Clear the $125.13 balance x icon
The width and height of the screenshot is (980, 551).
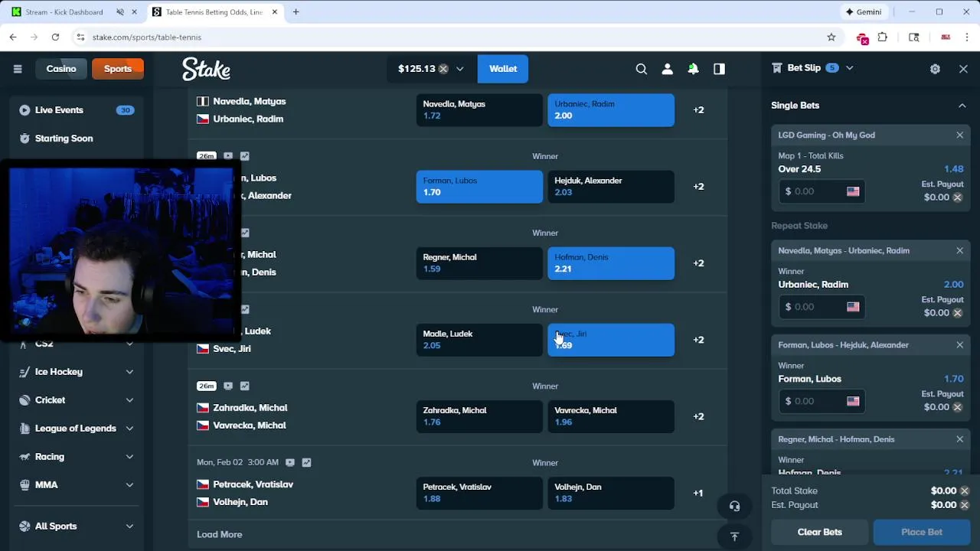pos(443,69)
